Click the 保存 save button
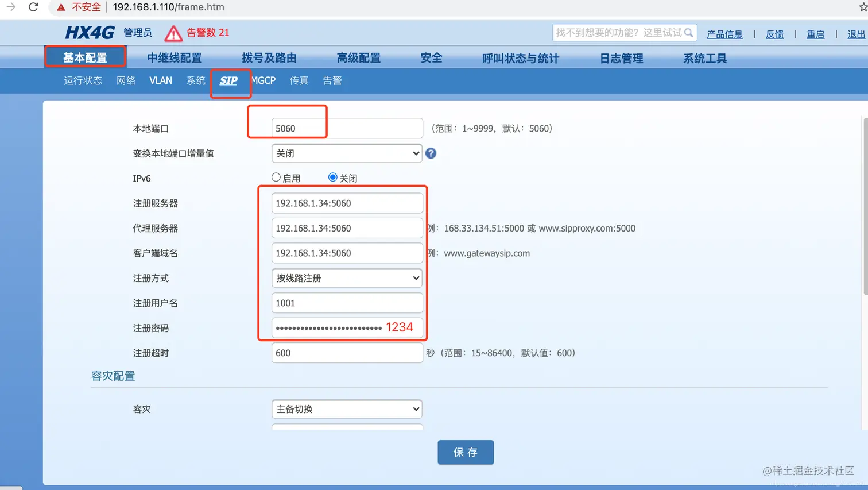Screen dimensions: 868x490 466,452
